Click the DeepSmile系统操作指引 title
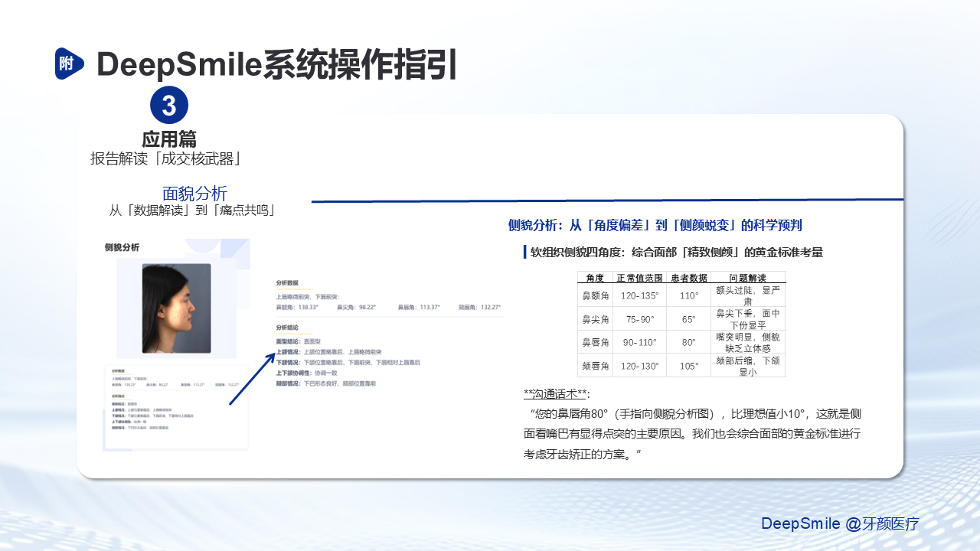Viewport: 980px width, 551px height. pos(276,64)
